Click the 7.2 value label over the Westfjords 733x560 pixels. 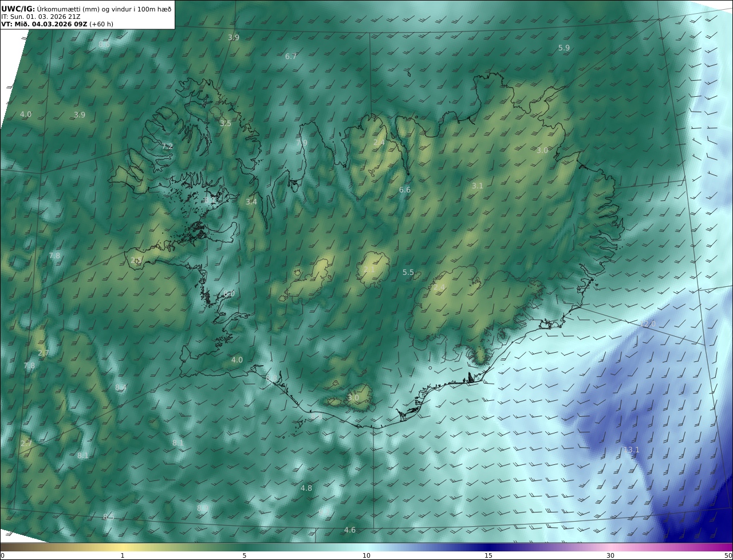(167, 147)
